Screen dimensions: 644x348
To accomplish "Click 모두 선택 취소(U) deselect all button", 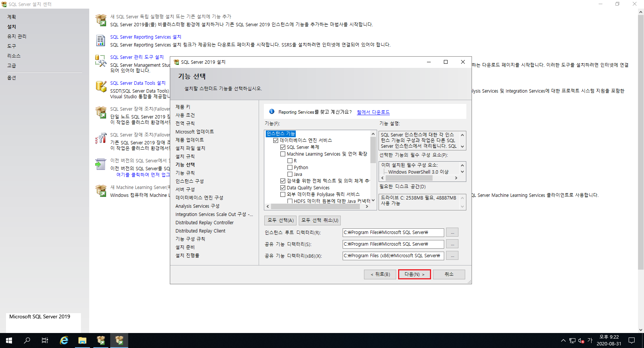I will (x=320, y=220).
